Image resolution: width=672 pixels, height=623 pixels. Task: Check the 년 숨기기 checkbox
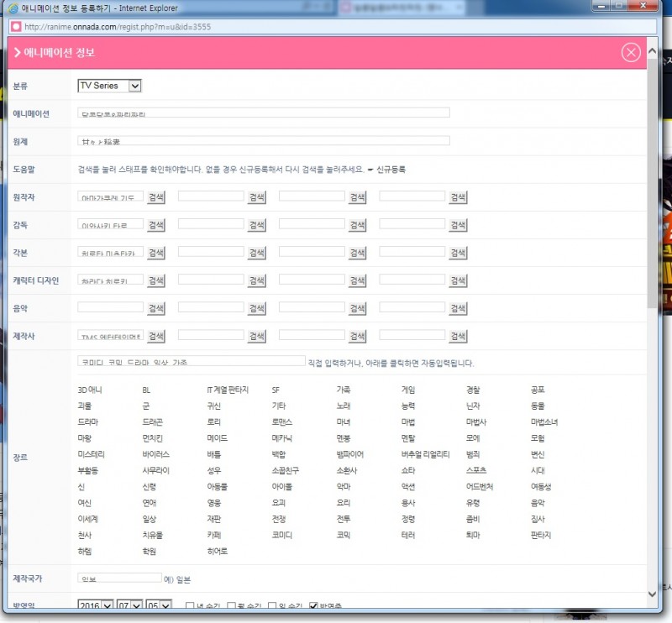tap(191, 606)
